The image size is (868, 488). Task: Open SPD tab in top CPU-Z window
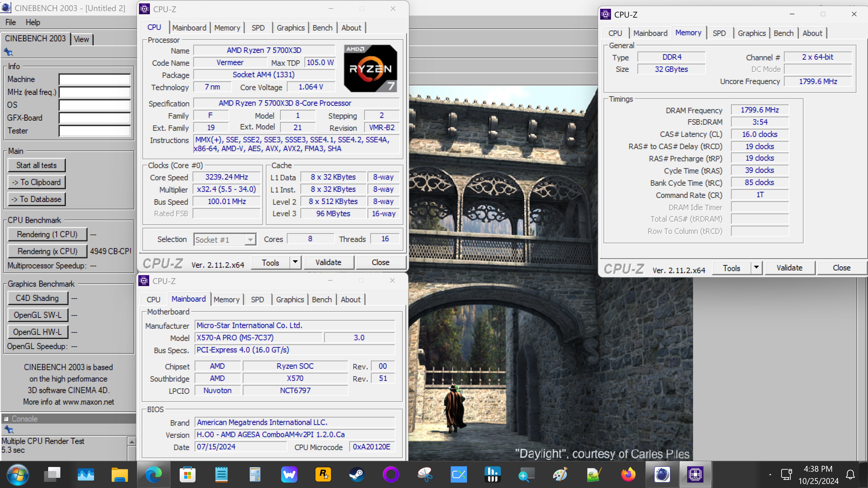(x=258, y=28)
